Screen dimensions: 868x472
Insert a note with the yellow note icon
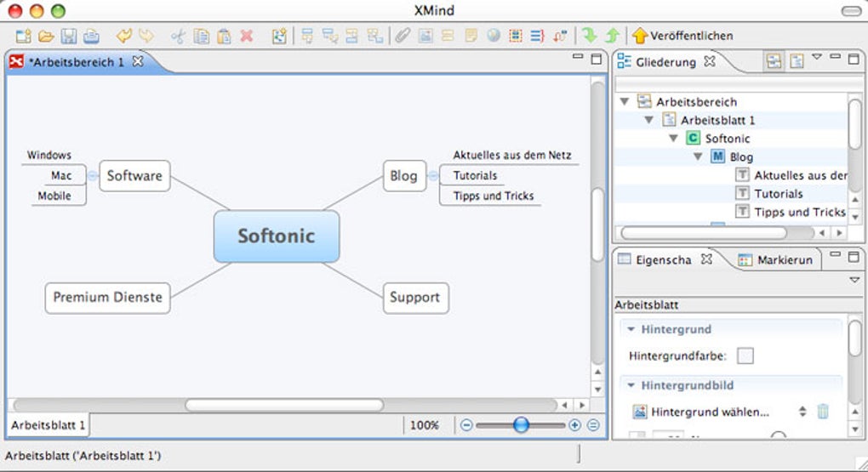[471, 37]
